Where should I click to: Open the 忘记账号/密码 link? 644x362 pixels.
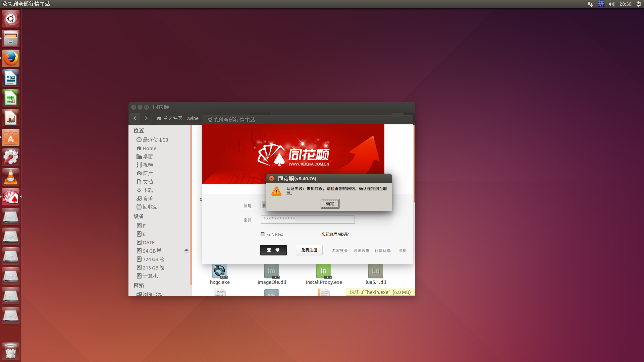334,234
